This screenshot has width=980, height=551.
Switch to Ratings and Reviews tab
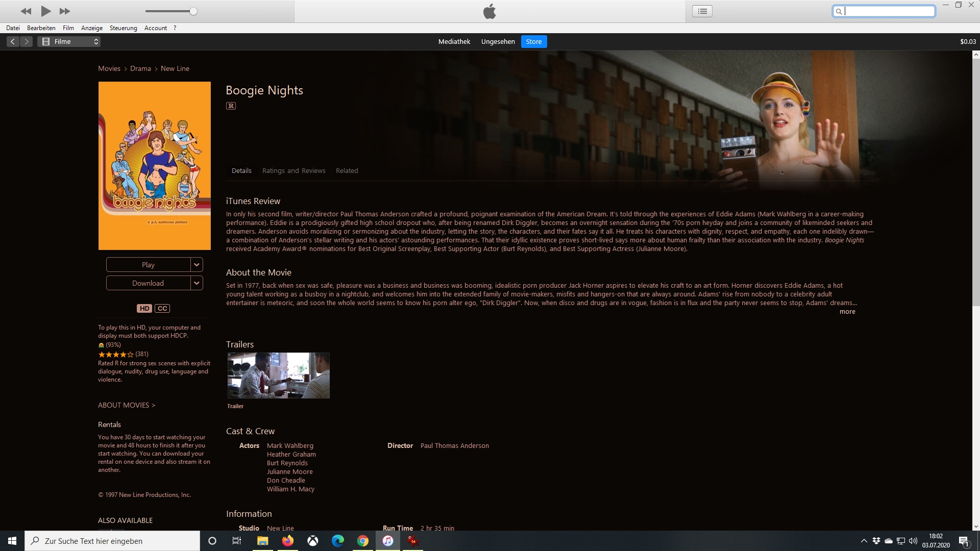pos(293,171)
